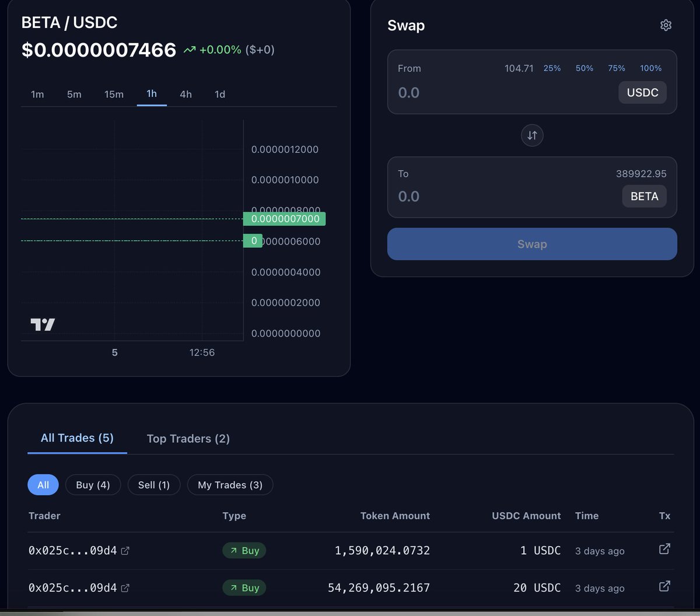Click the Token Amount column header

(395, 516)
